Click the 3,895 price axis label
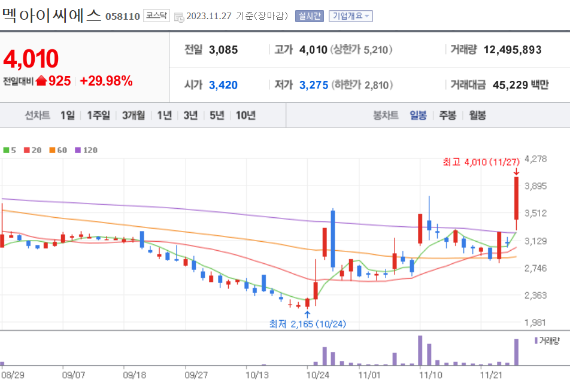The height and width of the screenshot is (392, 570). [535, 186]
